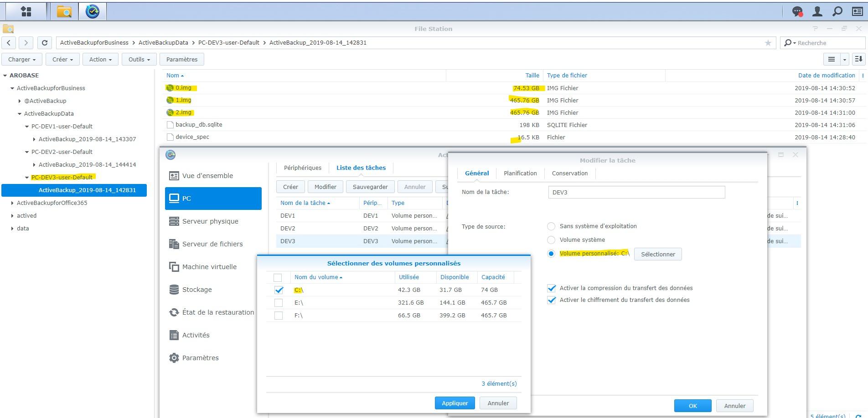The image size is (868, 418).
Task: Click the Recherche search field
Action: click(823, 43)
